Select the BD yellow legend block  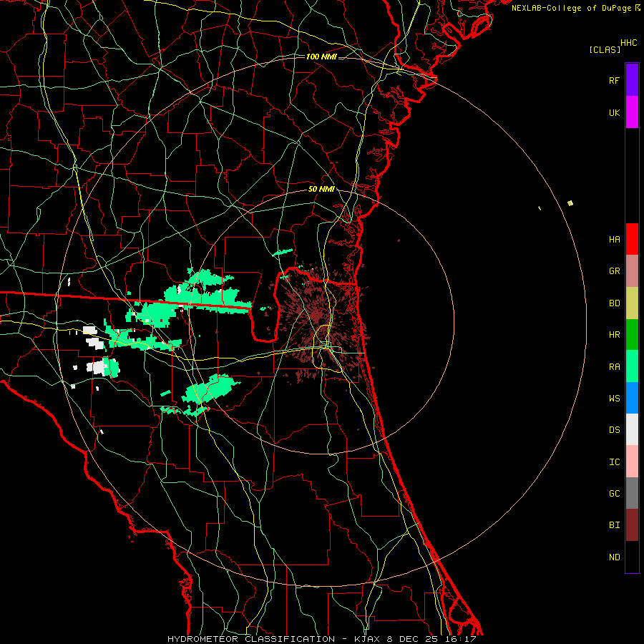[632, 303]
